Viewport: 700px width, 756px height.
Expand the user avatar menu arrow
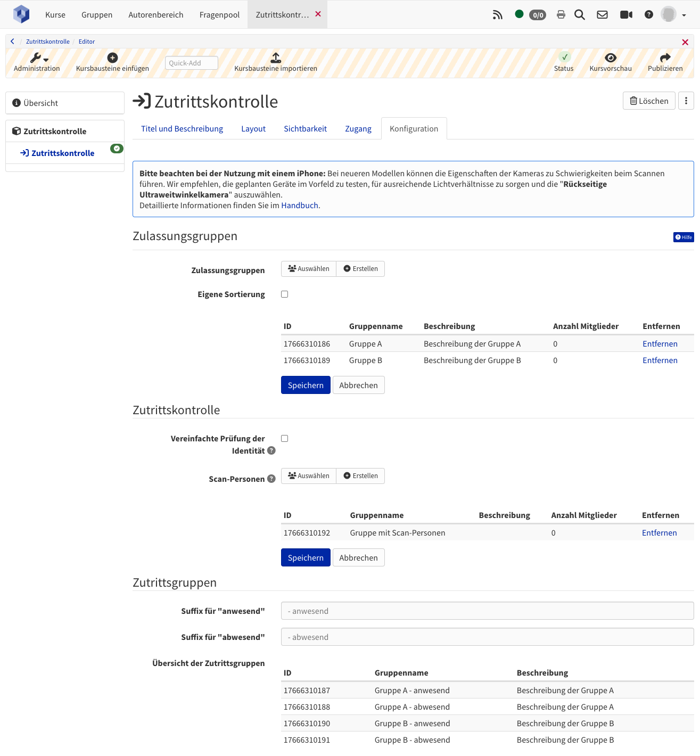click(684, 15)
